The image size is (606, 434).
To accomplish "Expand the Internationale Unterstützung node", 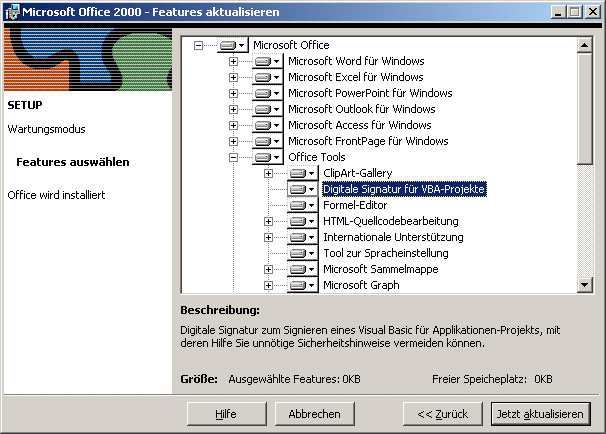I will (x=268, y=238).
